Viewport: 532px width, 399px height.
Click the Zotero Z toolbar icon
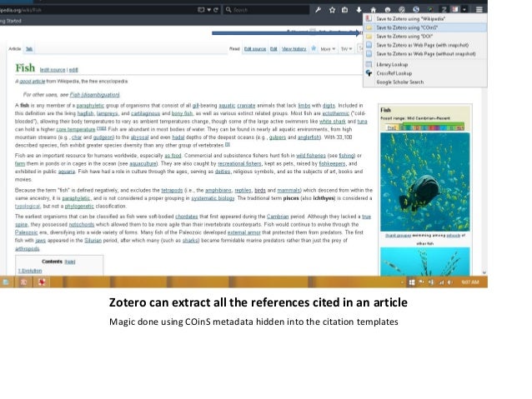coord(444,10)
